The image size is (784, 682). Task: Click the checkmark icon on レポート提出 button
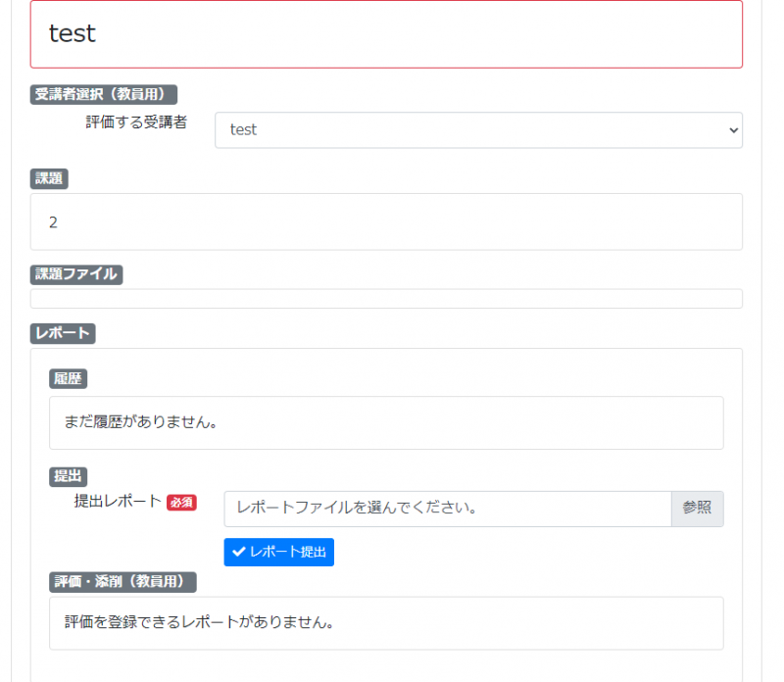(238, 552)
